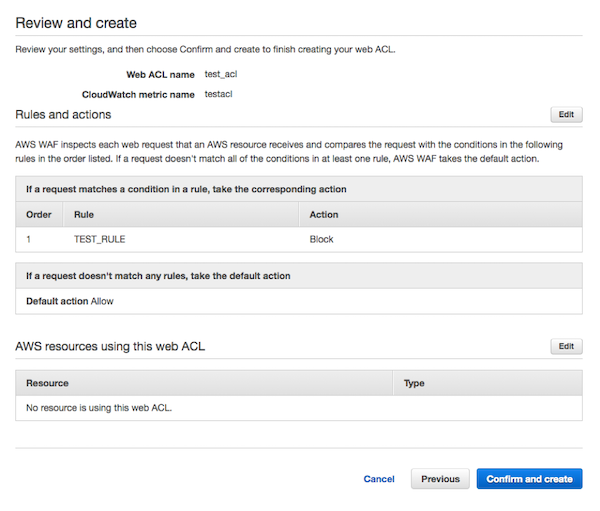Click the Order column header

(x=38, y=214)
